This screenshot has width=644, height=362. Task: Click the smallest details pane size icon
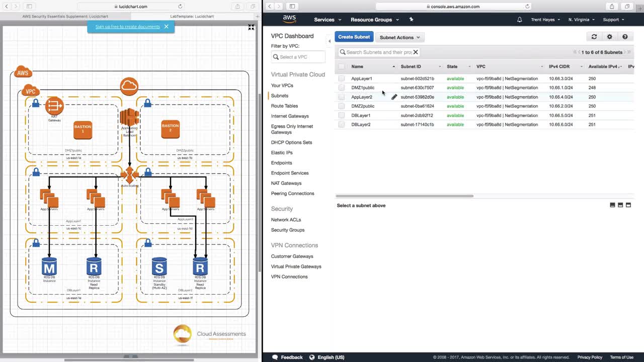[x=612, y=205]
